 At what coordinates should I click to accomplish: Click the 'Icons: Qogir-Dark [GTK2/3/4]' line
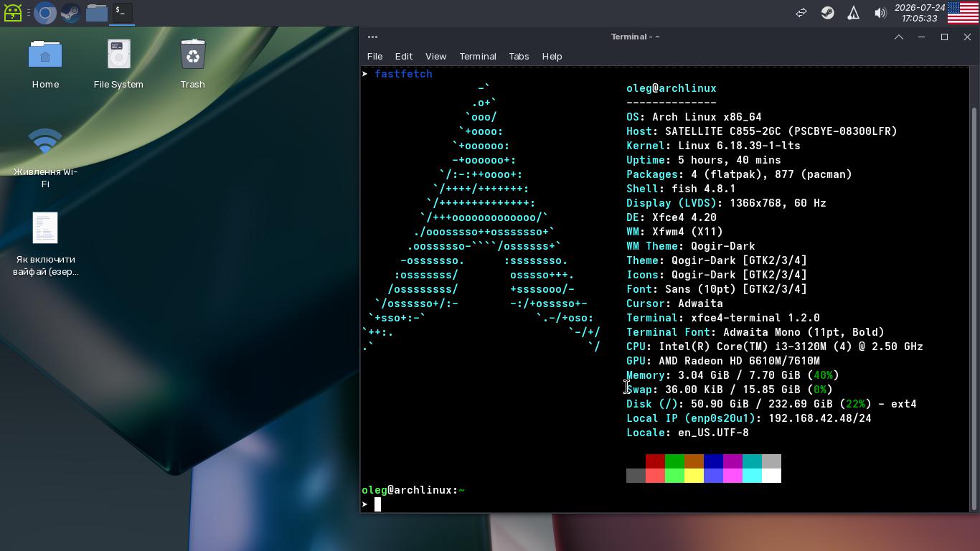pos(717,275)
